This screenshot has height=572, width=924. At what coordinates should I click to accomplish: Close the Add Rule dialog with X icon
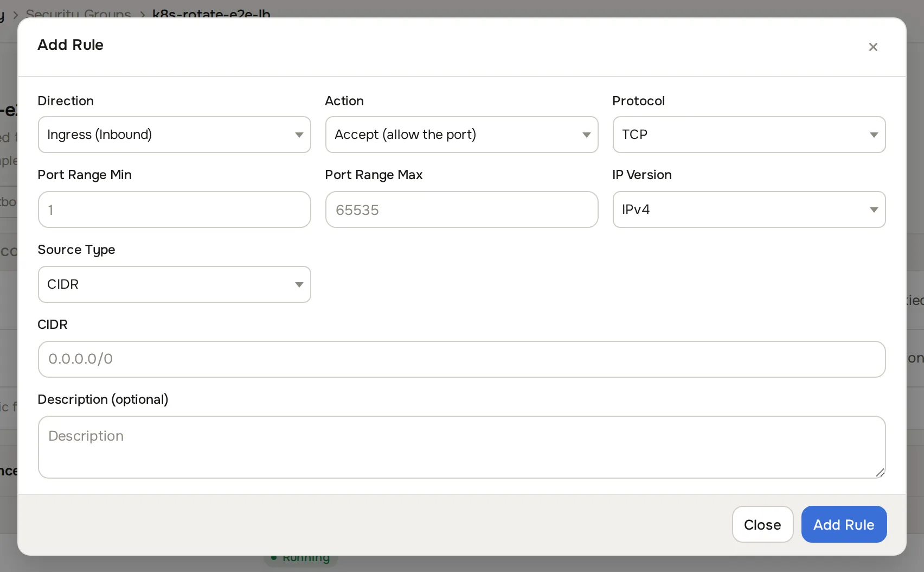click(873, 47)
